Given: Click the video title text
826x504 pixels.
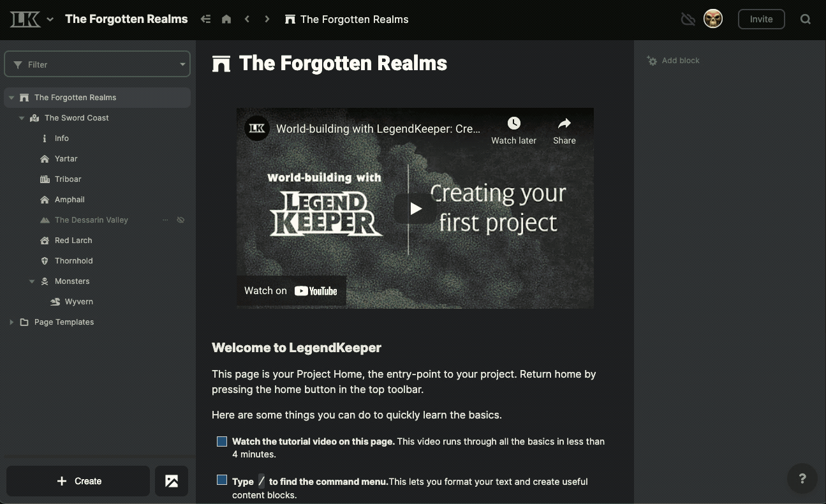Looking at the screenshot, I should (378, 129).
